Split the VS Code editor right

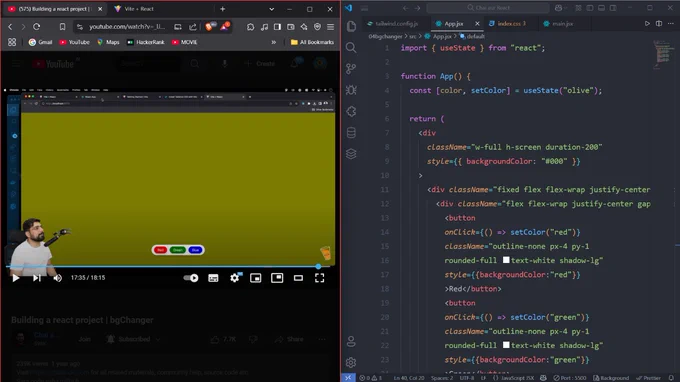click(x=659, y=23)
